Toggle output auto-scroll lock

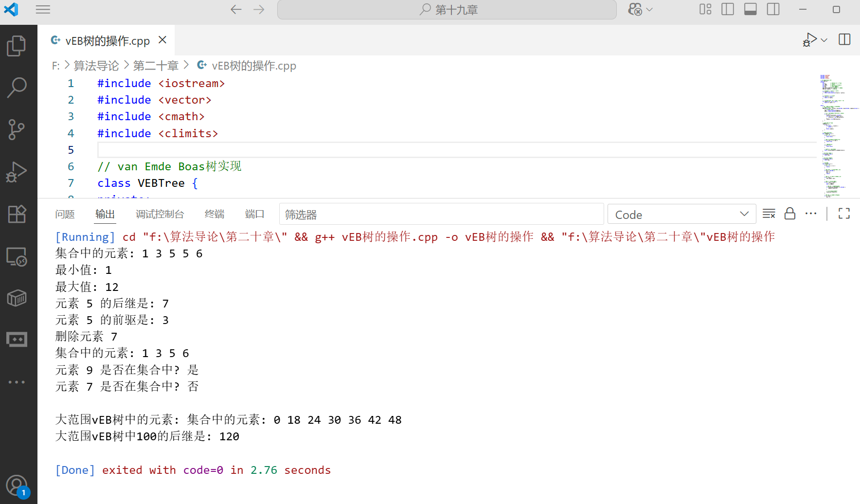pyautogui.click(x=790, y=214)
